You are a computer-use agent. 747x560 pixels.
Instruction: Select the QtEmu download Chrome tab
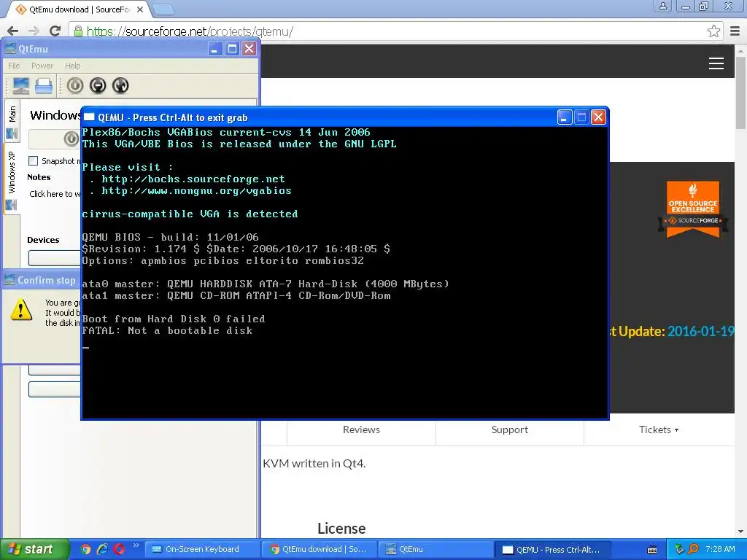[79, 9]
